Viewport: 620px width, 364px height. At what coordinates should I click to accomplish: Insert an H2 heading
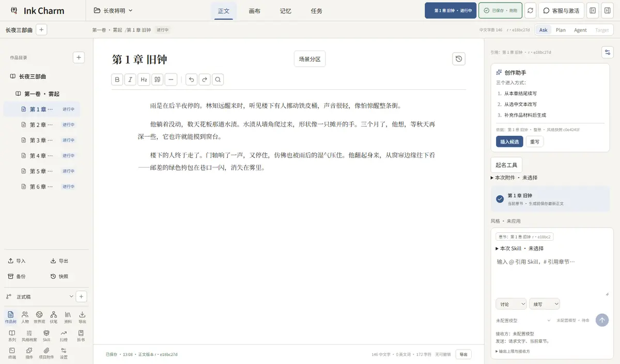click(x=144, y=80)
